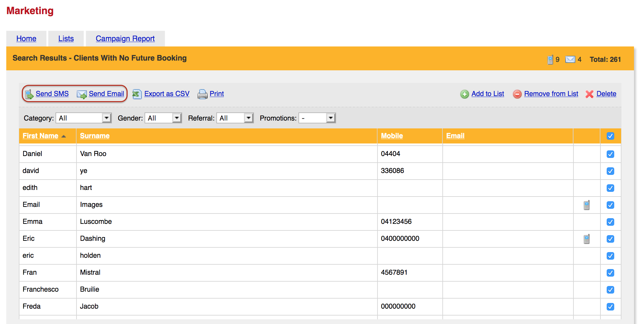Open the Campaign Report tab
Image resolution: width=644 pixels, height=324 pixels.
tap(125, 39)
